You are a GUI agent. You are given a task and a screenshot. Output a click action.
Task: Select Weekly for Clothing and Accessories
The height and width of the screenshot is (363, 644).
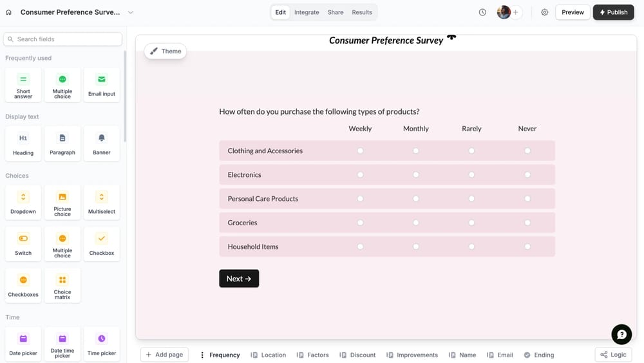(360, 151)
